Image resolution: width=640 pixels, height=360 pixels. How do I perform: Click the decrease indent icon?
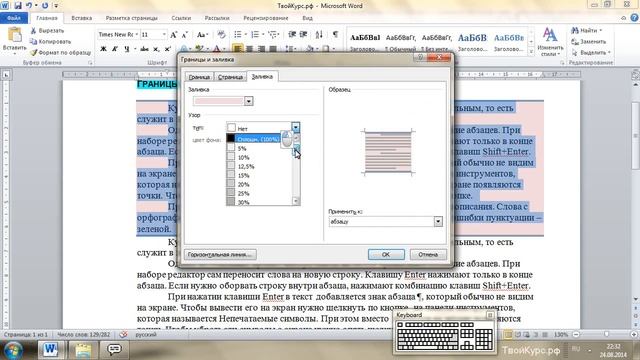(x=292, y=35)
